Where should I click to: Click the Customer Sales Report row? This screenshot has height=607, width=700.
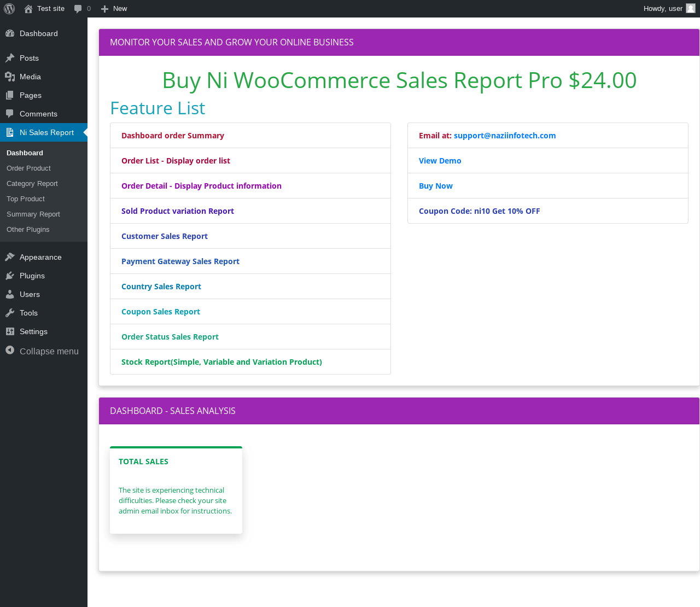pyautogui.click(x=250, y=236)
